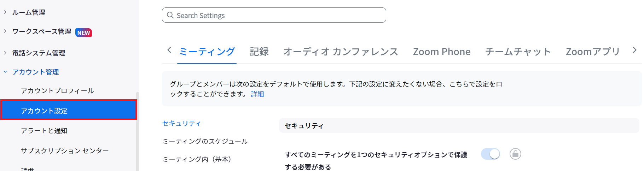The image size is (644, 171).
Task: Select the オーディオ カンファレンス tab
Action: point(341,52)
